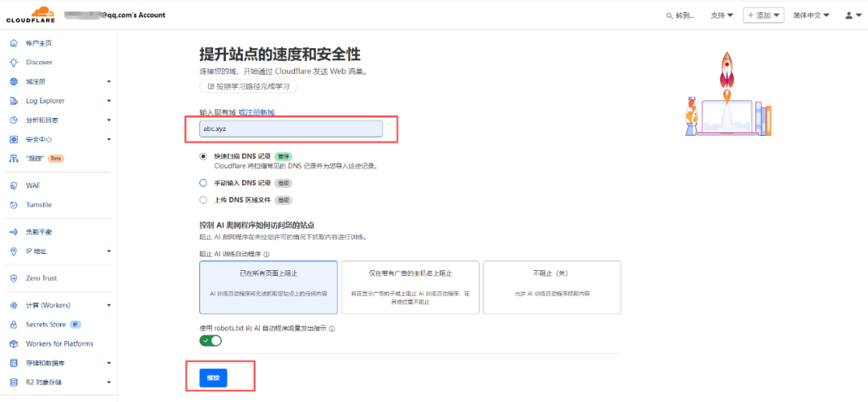This screenshot has height=402, width=868.
Task: Toggle the robots.txt AI instruction switch
Action: (211, 341)
